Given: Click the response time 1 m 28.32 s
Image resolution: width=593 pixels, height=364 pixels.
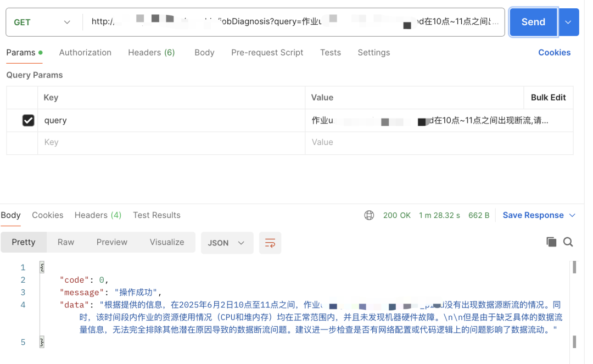Looking at the screenshot, I should point(439,215).
